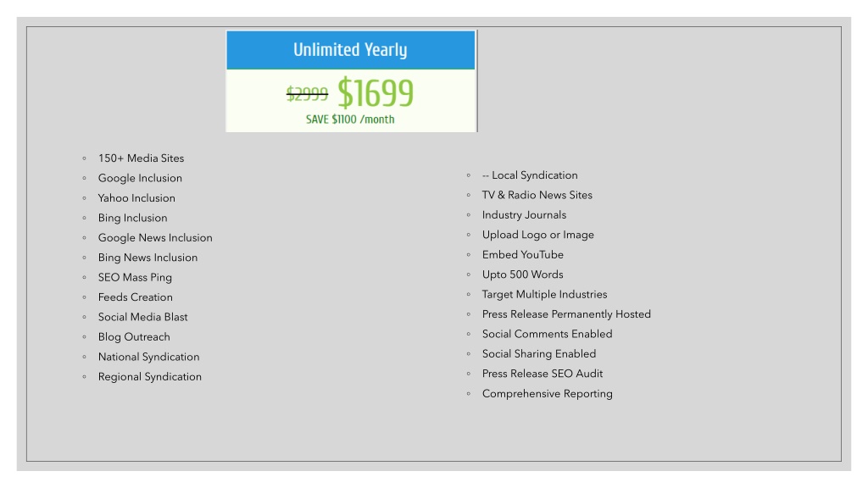Click the Unlimited Yearly plan header
The image size is (868, 488).
[x=350, y=50]
